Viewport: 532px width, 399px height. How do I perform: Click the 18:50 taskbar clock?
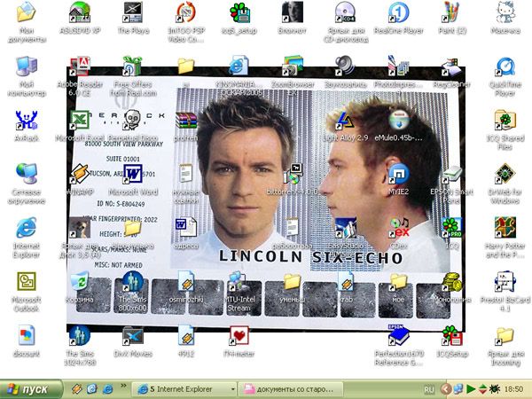(x=513, y=389)
